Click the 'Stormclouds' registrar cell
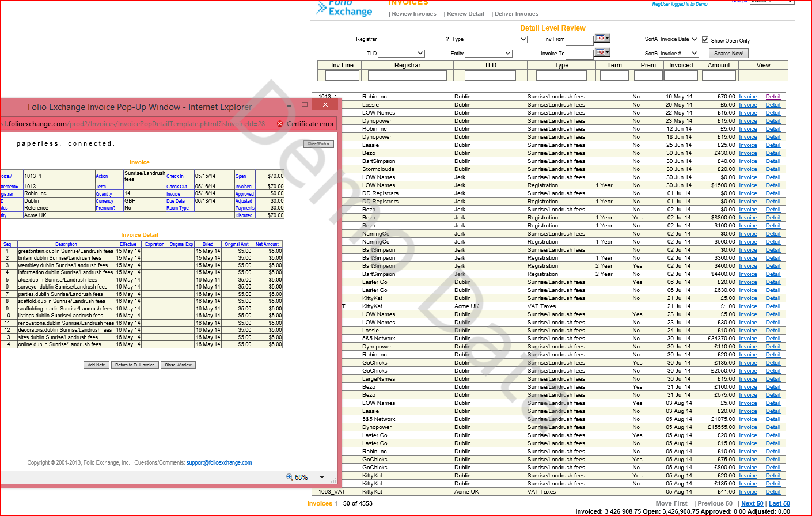This screenshot has height=516, width=812. (x=378, y=169)
